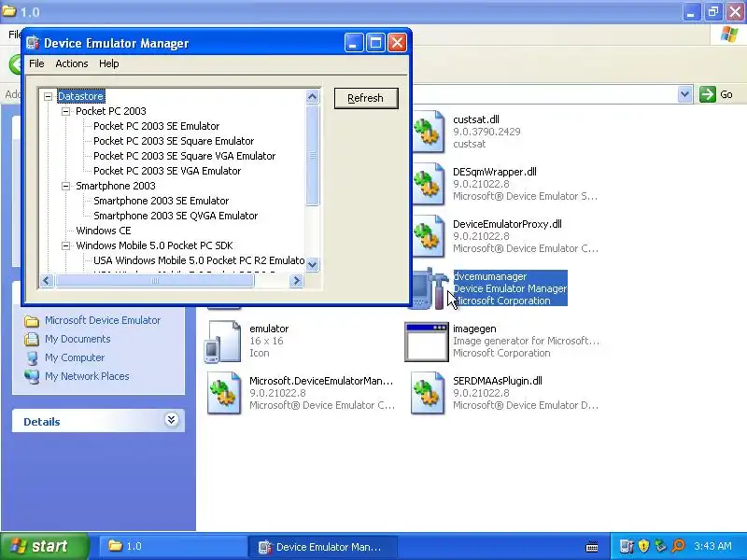Screen dimensions: 747x560
Task: Click the Details panel header label
Action: [42, 422]
